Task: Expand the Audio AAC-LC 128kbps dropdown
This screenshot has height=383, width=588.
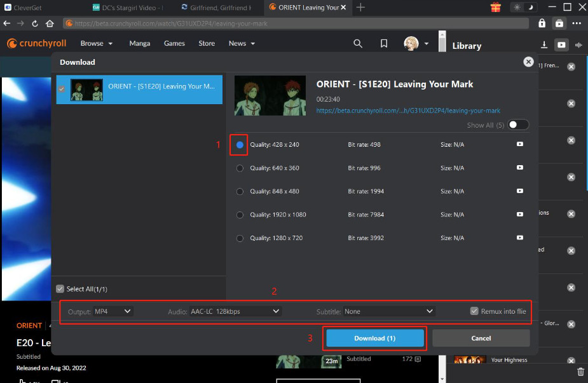Action: point(235,311)
